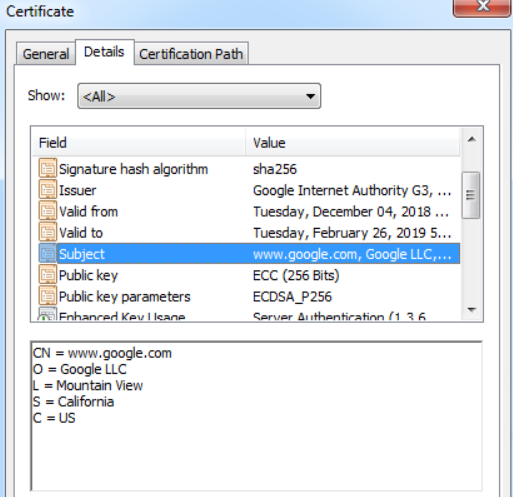Select the Signature hash algorithm field icon
Image resolution: width=513 pixels, height=497 pixels.
[x=48, y=168]
